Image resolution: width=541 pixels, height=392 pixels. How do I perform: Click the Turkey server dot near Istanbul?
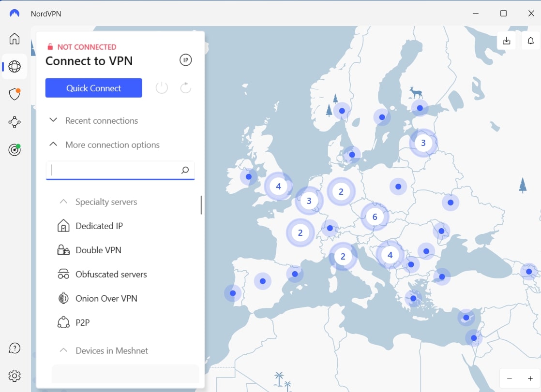tap(442, 276)
